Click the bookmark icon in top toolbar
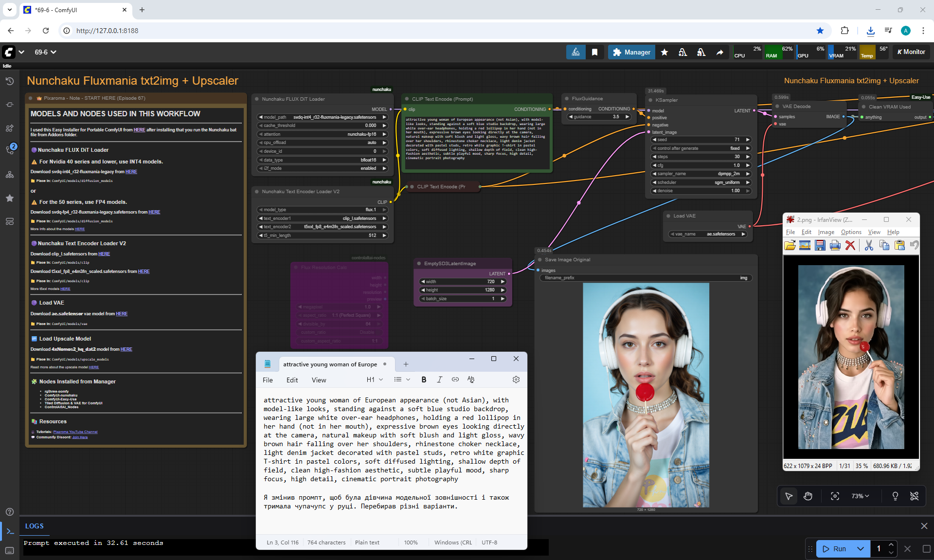Viewport: 934px width, 560px height. coord(594,52)
